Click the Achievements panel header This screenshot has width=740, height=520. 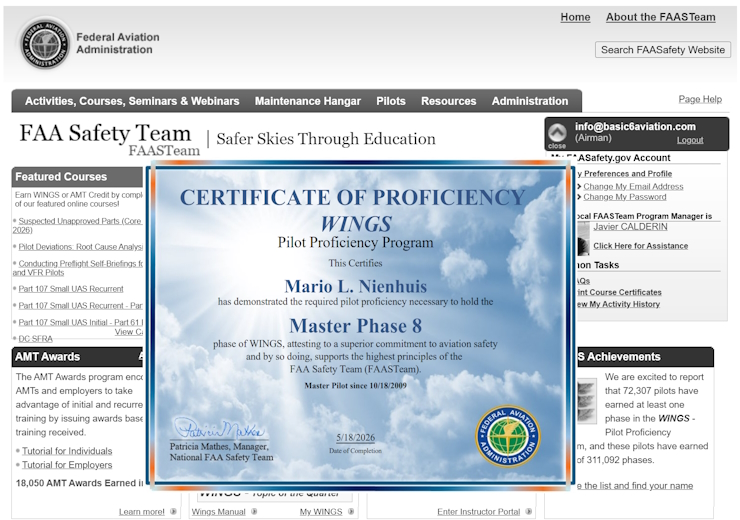point(645,357)
